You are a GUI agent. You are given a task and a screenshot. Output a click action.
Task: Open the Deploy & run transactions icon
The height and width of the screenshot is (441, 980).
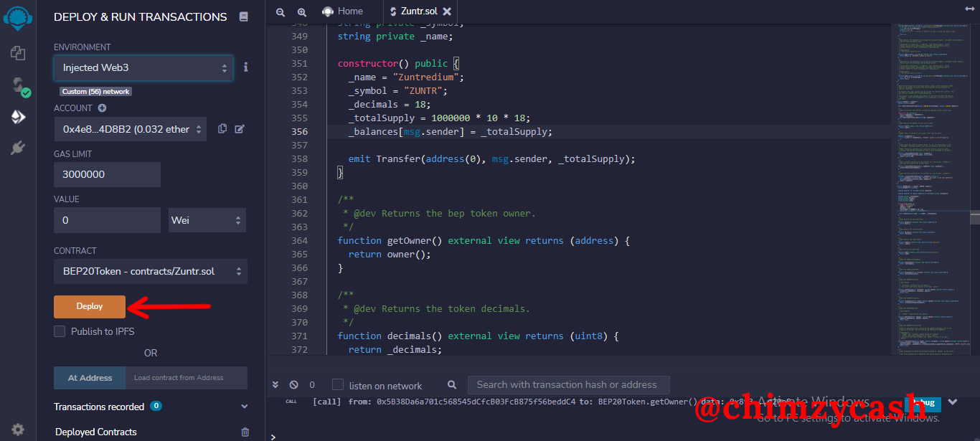(18, 117)
